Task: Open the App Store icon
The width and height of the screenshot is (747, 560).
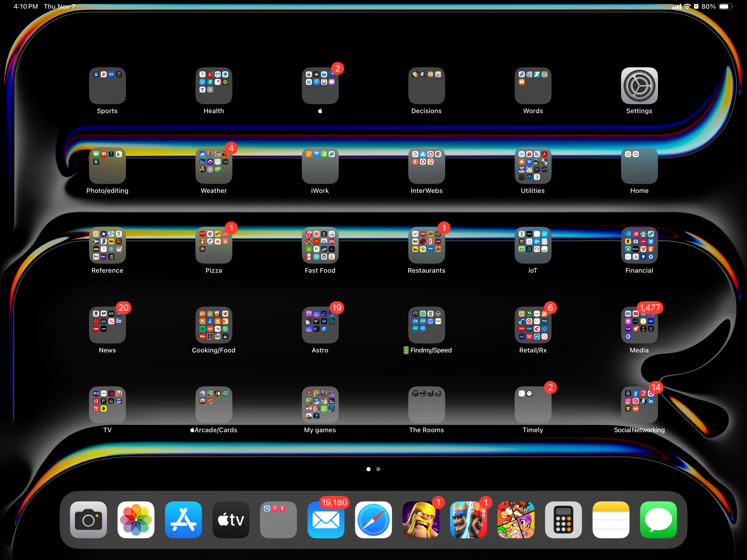Action: (x=183, y=520)
